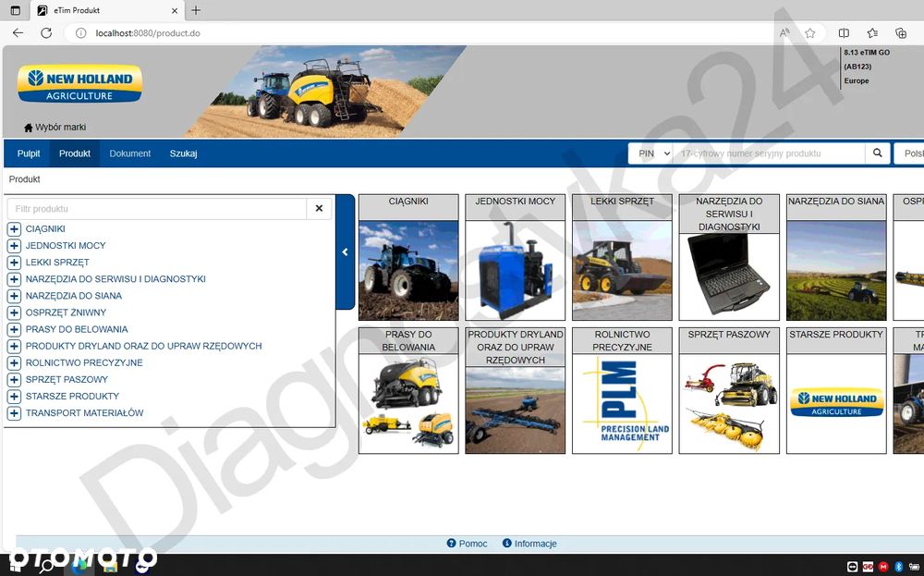Open the Informacje footer link
Viewport: 924px width, 576px height.
point(529,544)
